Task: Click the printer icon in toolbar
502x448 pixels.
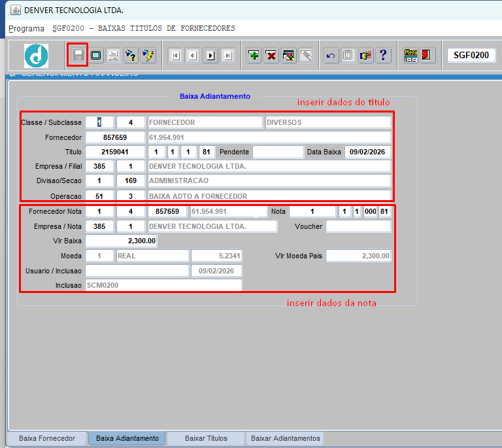Action: (113, 56)
